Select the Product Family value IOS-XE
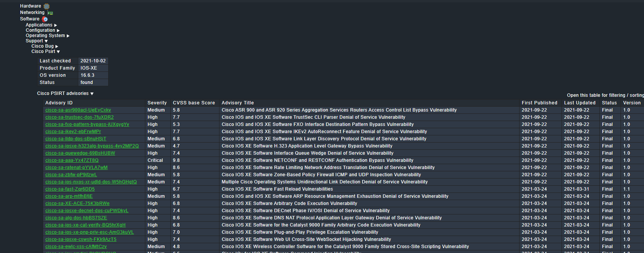The width and height of the screenshot is (644, 253). (x=93, y=68)
